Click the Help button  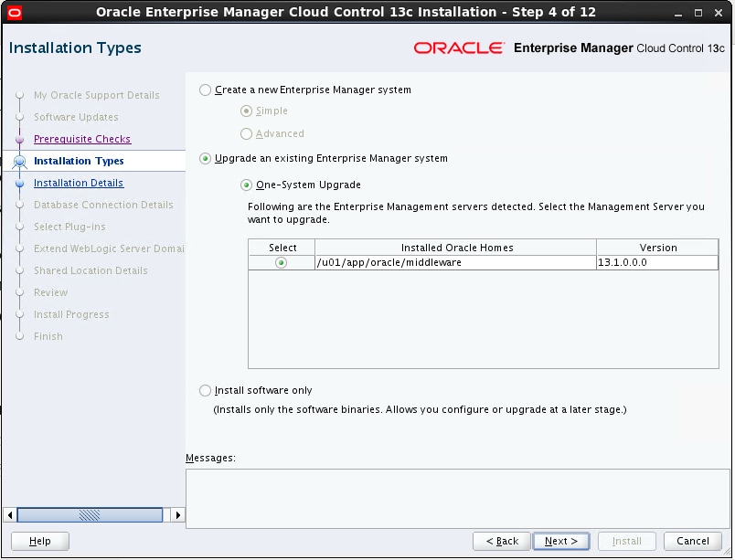tap(40, 541)
